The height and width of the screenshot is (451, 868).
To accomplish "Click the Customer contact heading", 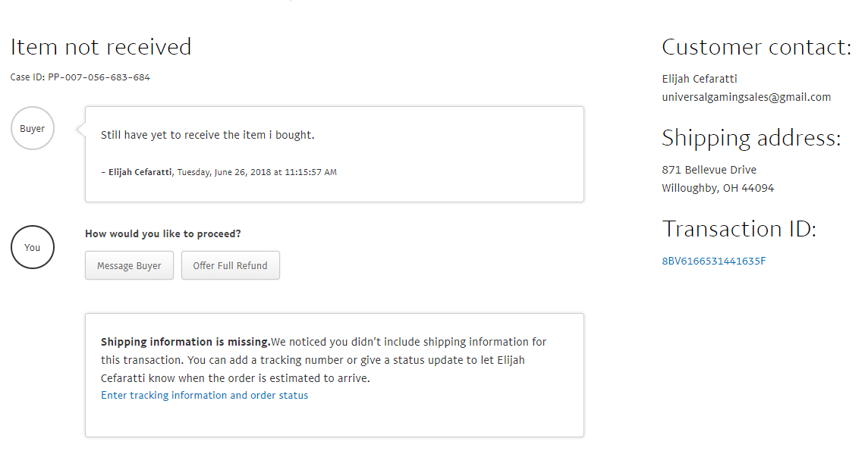I will click(756, 47).
